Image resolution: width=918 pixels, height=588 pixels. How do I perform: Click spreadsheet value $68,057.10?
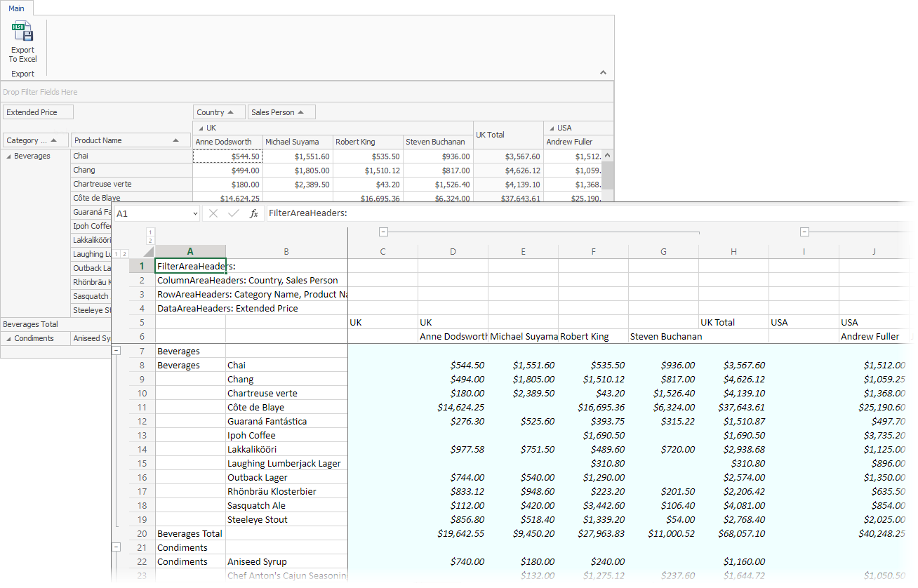(741, 533)
